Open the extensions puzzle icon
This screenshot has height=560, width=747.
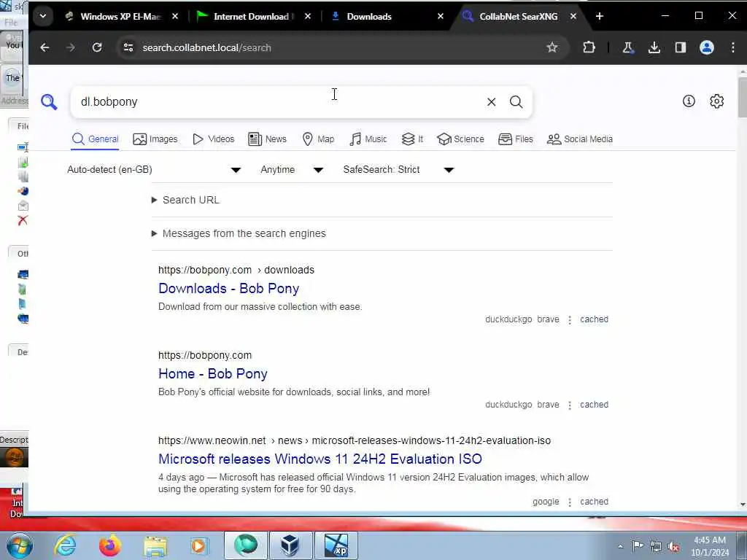click(x=589, y=47)
